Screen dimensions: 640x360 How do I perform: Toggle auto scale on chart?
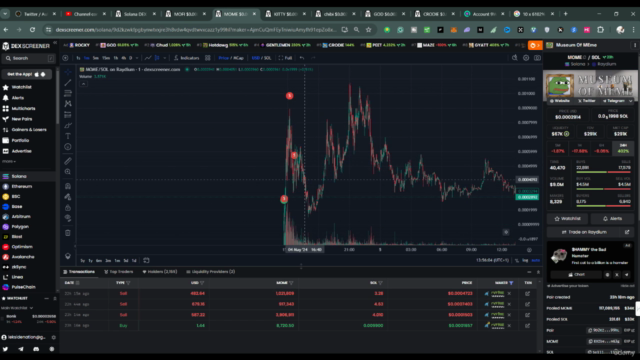click(536, 260)
